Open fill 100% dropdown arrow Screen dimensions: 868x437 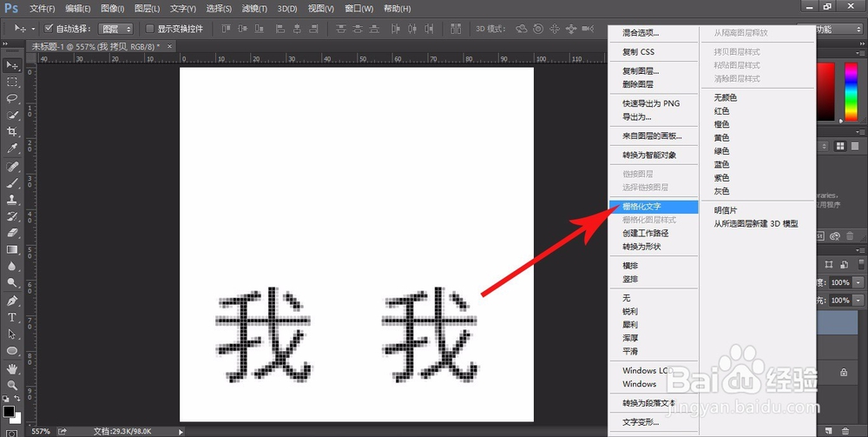[858, 301]
